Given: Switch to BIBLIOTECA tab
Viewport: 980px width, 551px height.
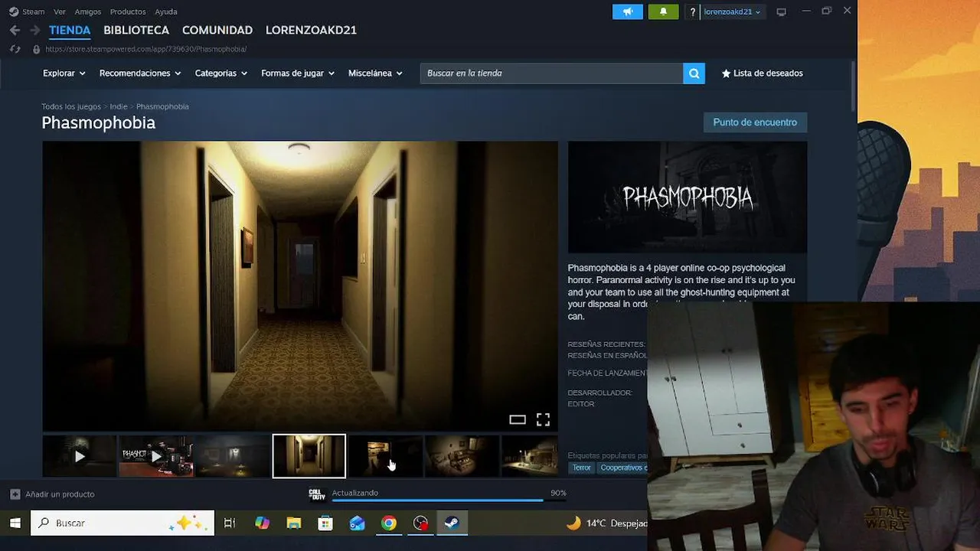Looking at the screenshot, I should click(x=136, y=31).
